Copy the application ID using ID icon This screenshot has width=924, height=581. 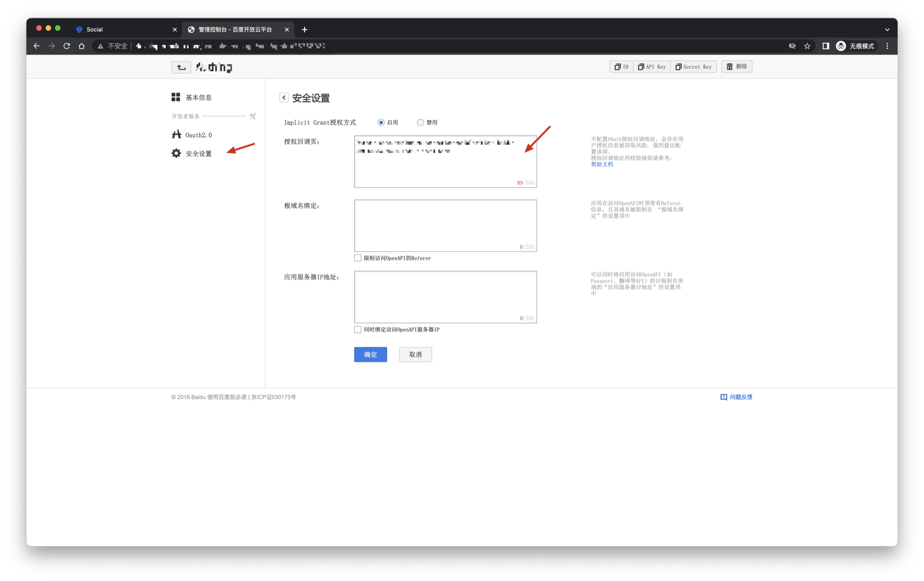point(621,66)
